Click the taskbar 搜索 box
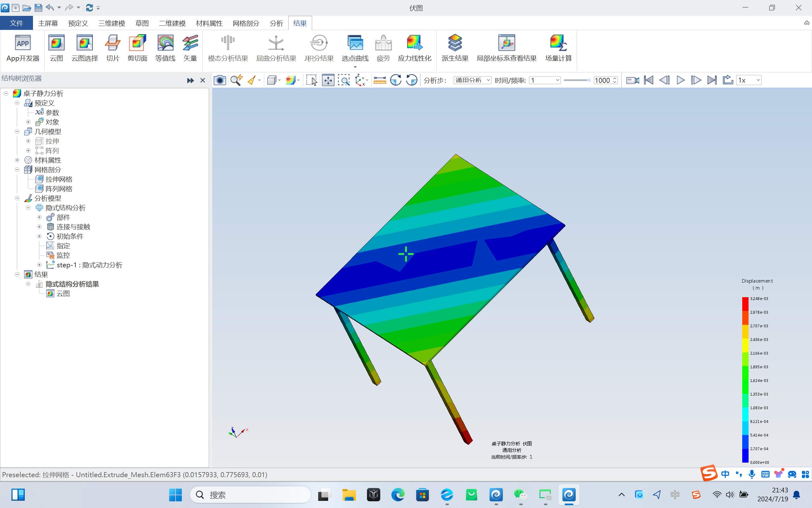The width and height of the screenshot is (812, 508). coord(250,495)
